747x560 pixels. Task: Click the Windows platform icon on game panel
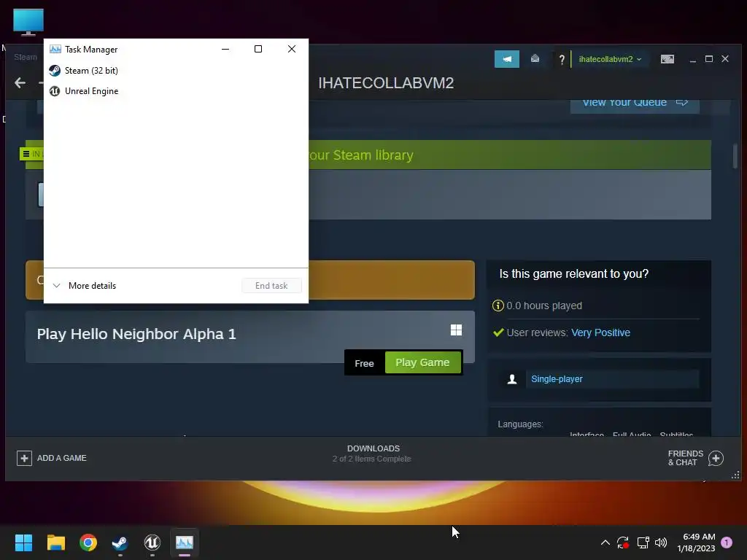tap(456, 330)
